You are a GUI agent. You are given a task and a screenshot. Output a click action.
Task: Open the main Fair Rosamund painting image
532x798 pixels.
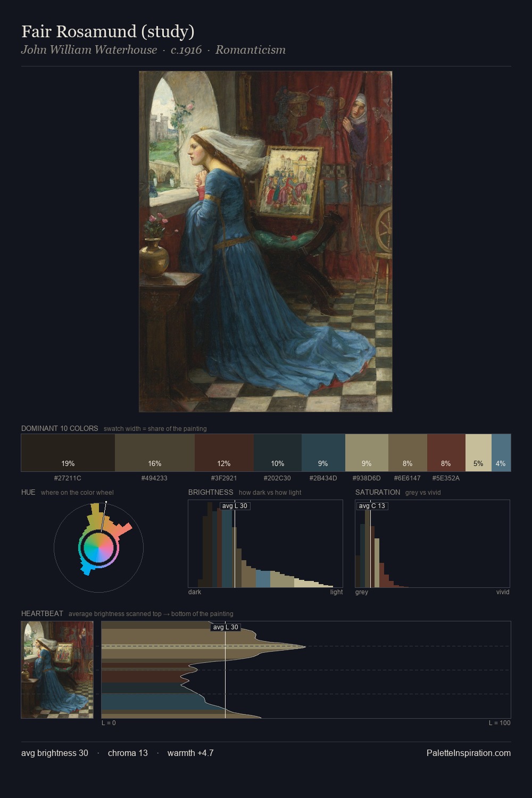pos(265,242)
